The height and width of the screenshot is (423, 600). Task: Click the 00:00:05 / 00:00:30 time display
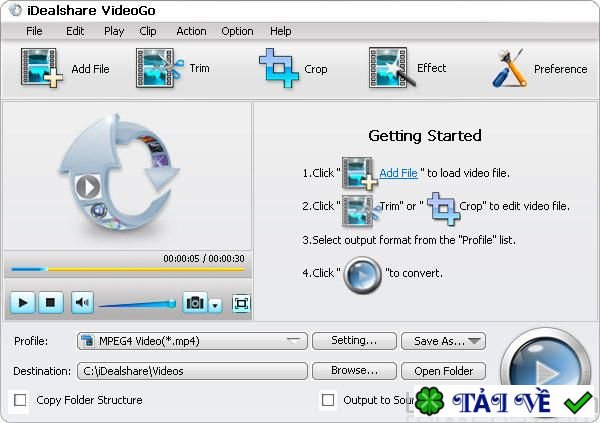coord(204,259)
